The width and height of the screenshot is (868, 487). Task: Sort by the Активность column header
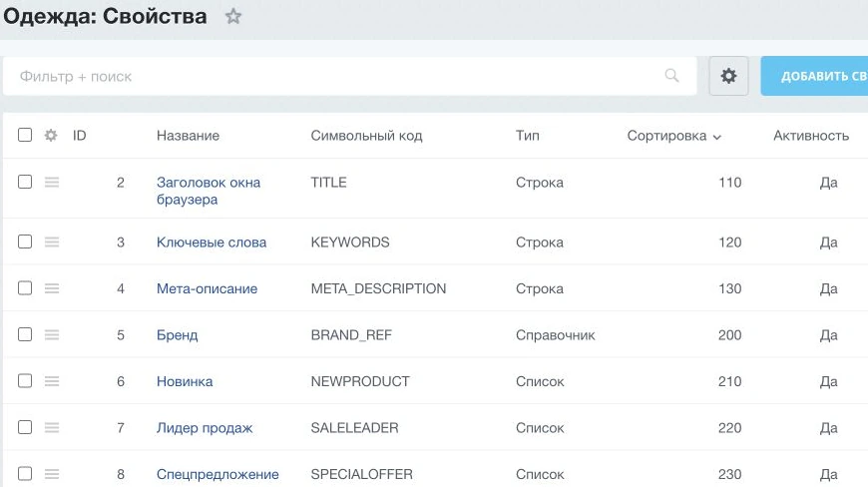(811, 136)
